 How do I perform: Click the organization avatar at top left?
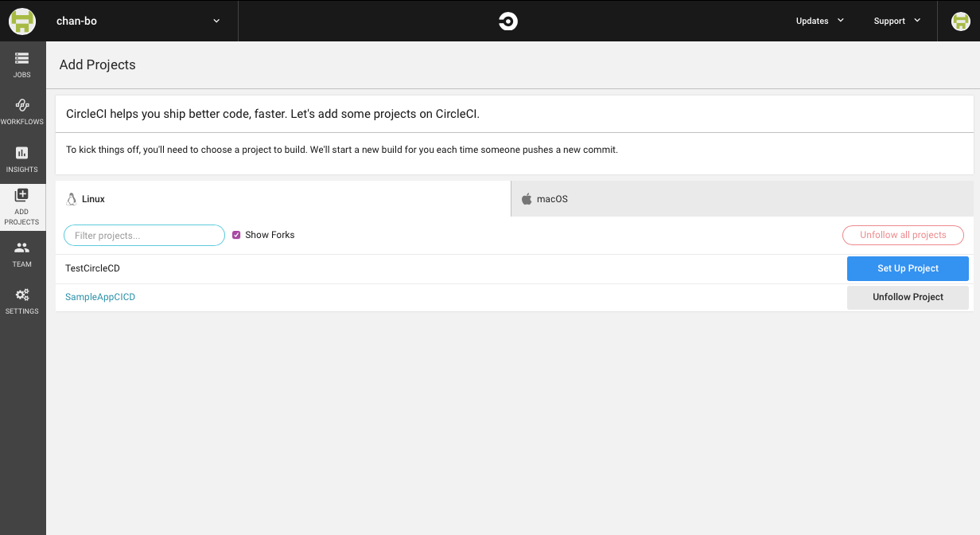(22, 21)
